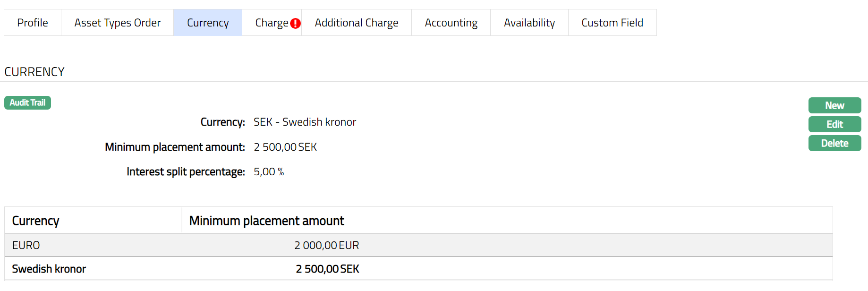Select the Swedish kronor table row
The width and height of the screenshot is (868, 291).
coord(49,269)
